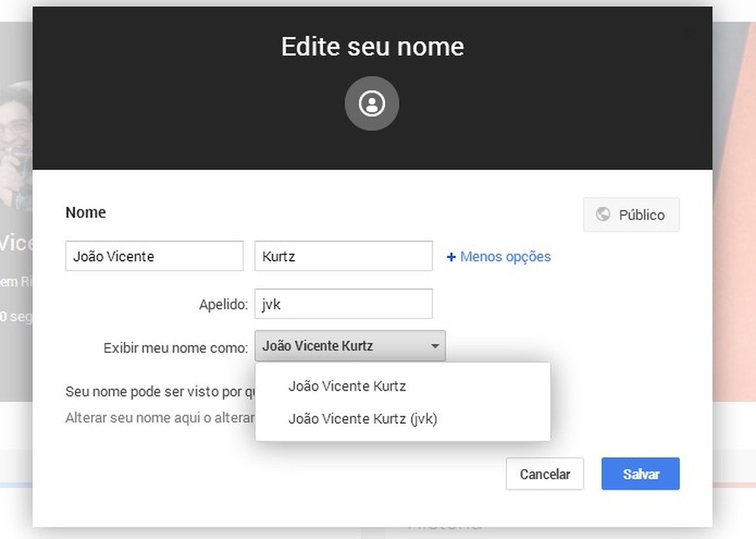
Task: Click the plus icon beside Menos opções
Action: [451, 257]
